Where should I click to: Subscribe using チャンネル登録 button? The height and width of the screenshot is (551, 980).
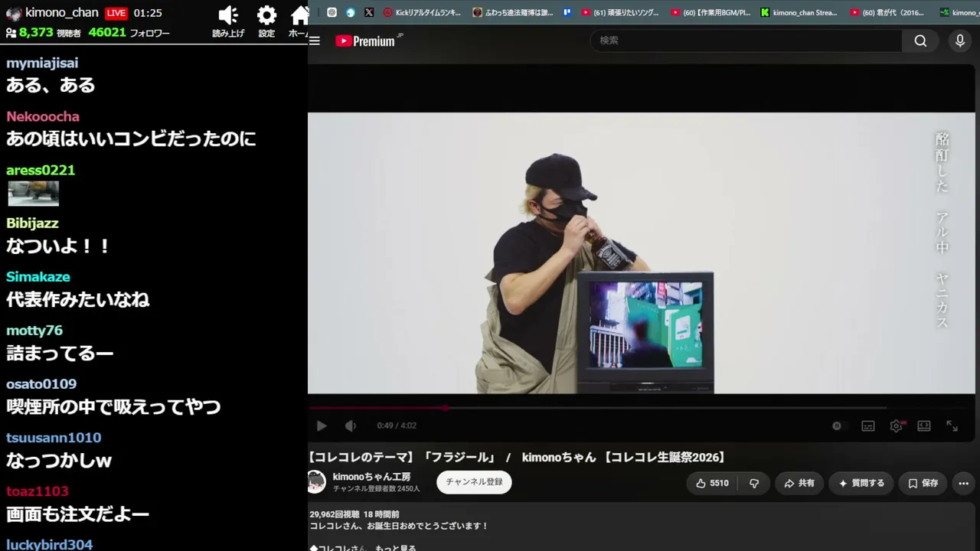tap(475, 482)
